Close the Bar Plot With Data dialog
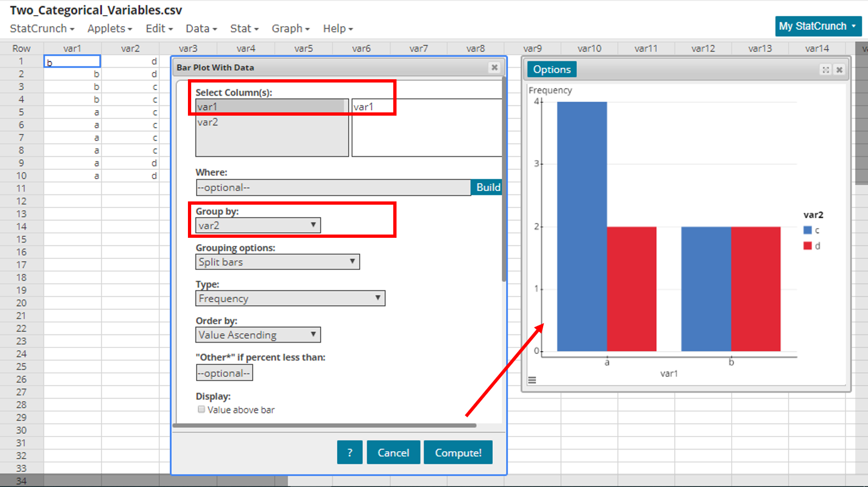This screenshot has width=868, height=487. pos(494,67)
